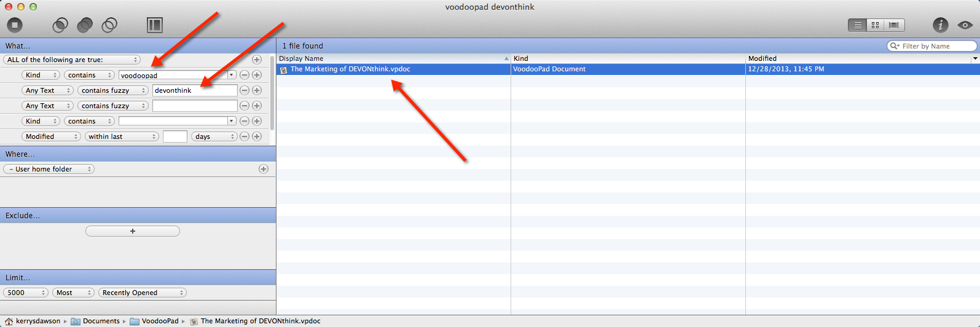The image size is (980, 327).
Task: Remove the empty Any Text criterion row
Action: coord(244,106)
